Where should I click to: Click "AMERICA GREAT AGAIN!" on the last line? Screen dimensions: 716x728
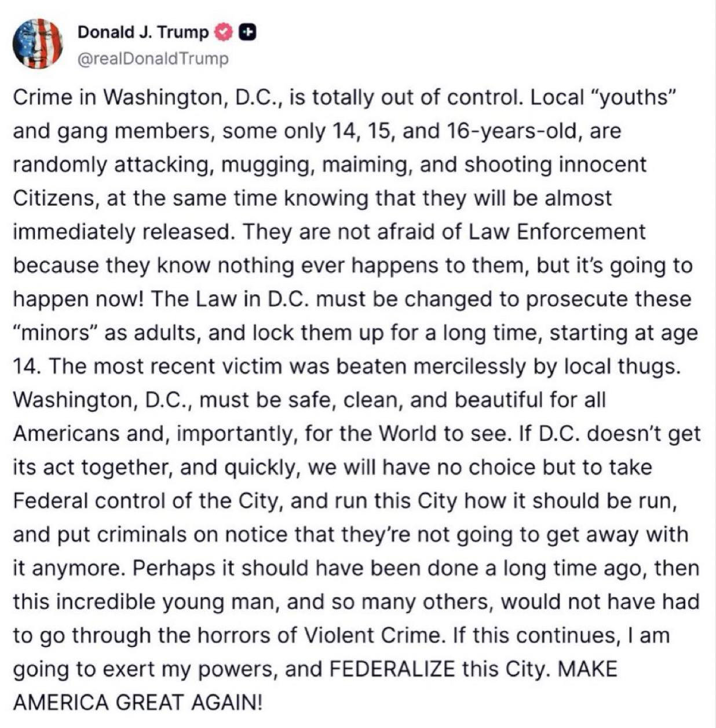click(x=138, y=703)
